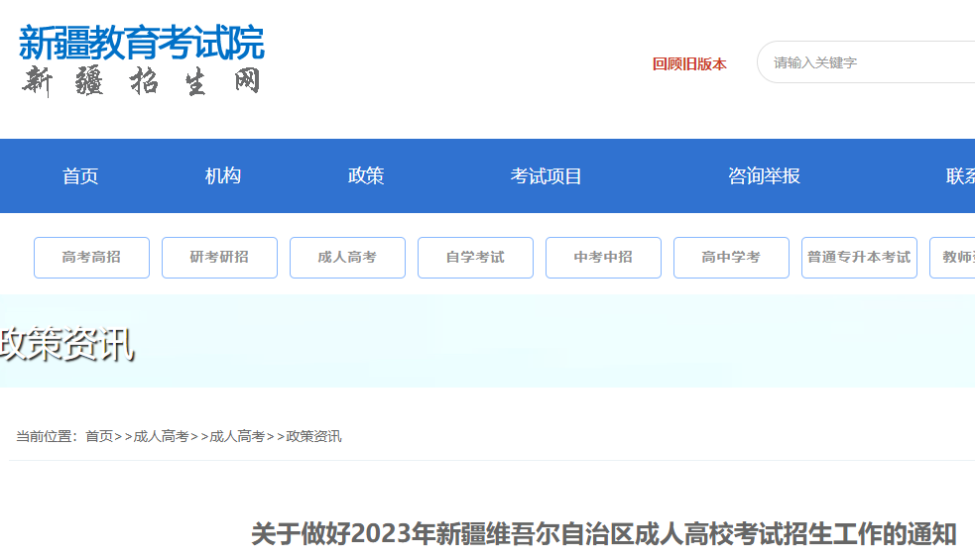Click 首页 in the breadcrumb trail
This screenshot has height=560, width=975.
coord(99,436)
